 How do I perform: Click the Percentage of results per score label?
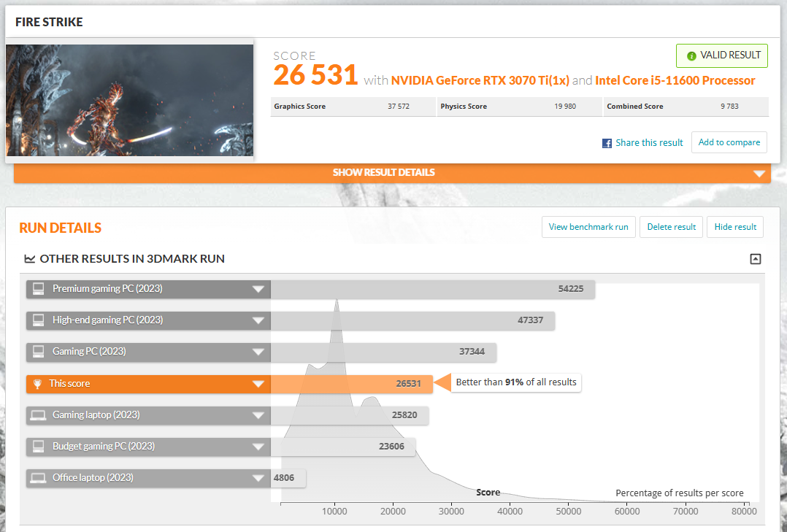680,493
